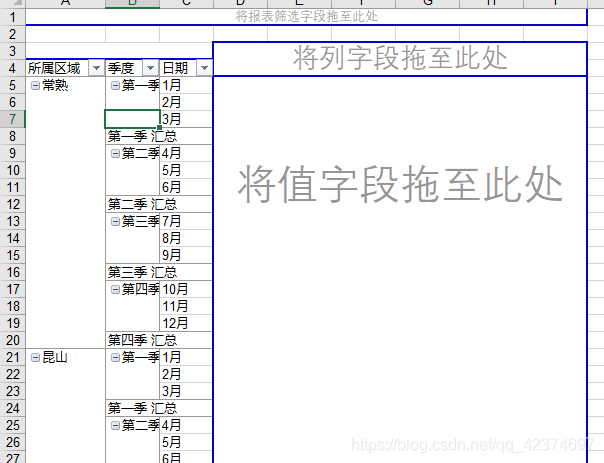Image resolution: width=604 pixels, height=463 pixels.
Task: Select the 2月 cell in row 6
Action: pyautogui.click(x=186, y=102)
